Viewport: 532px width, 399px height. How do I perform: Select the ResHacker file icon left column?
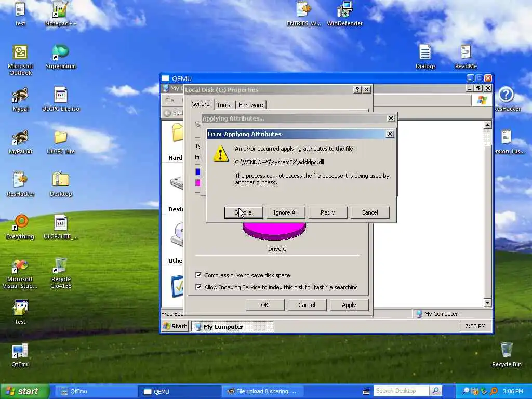[x=20, y=184]
